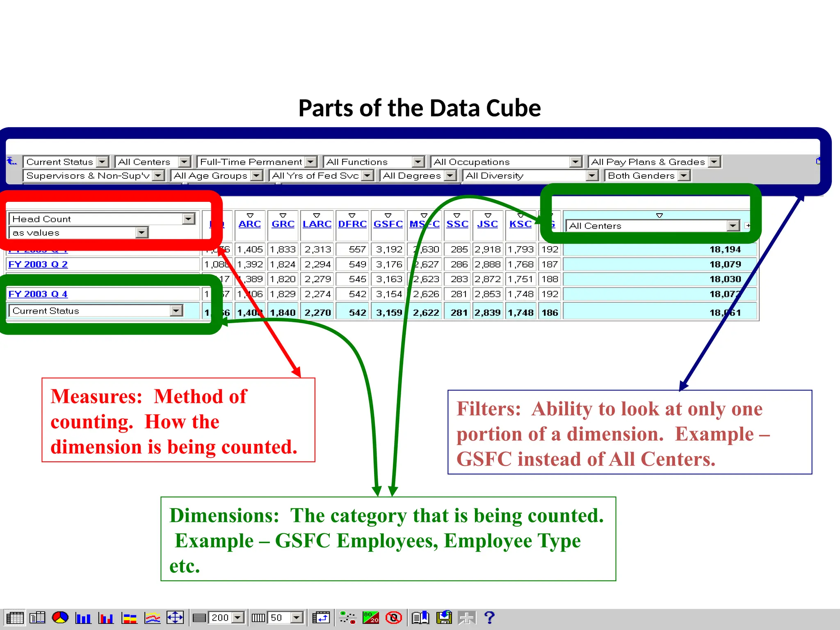Screen dimensions: 840x630
Task: Click the GSFC column link
Action: [x=388, y=224]
